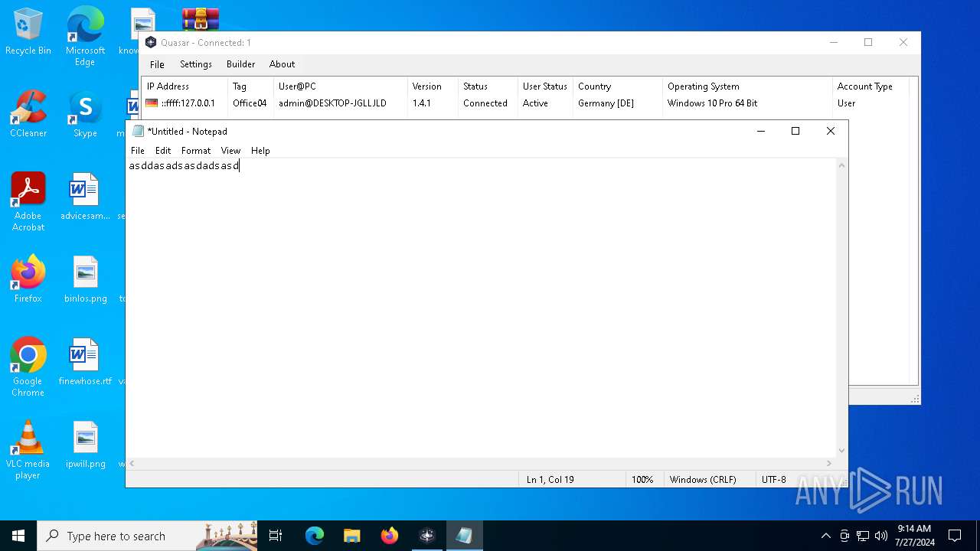Open Quasar About menu

pos(282,64)
